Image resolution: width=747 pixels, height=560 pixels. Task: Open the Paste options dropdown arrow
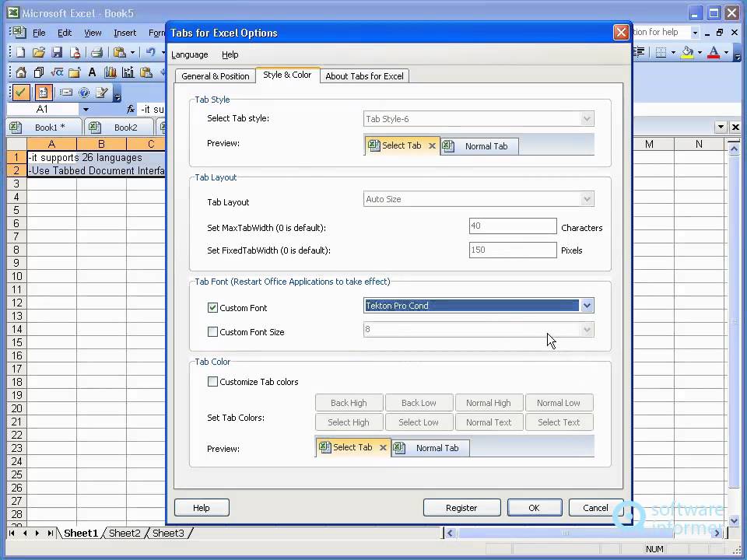click(x=132, y=52)
